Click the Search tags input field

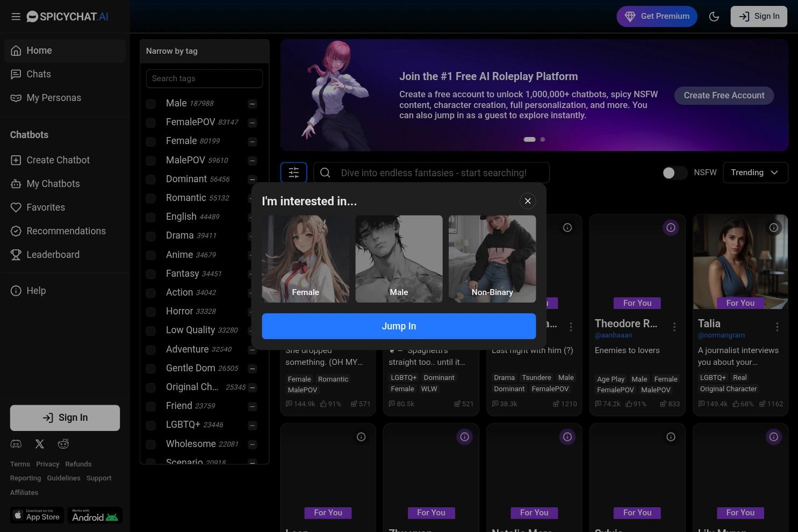(x=204, y=78)
